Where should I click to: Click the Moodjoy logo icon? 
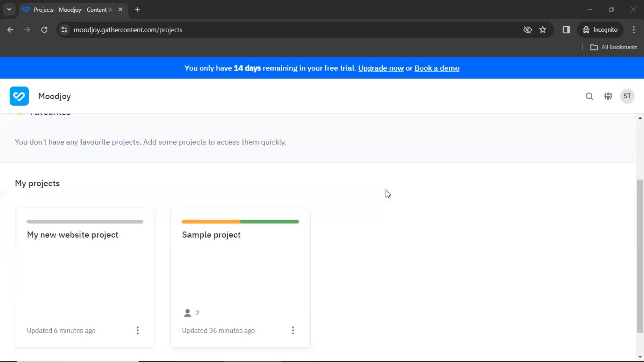click(19, 96)
